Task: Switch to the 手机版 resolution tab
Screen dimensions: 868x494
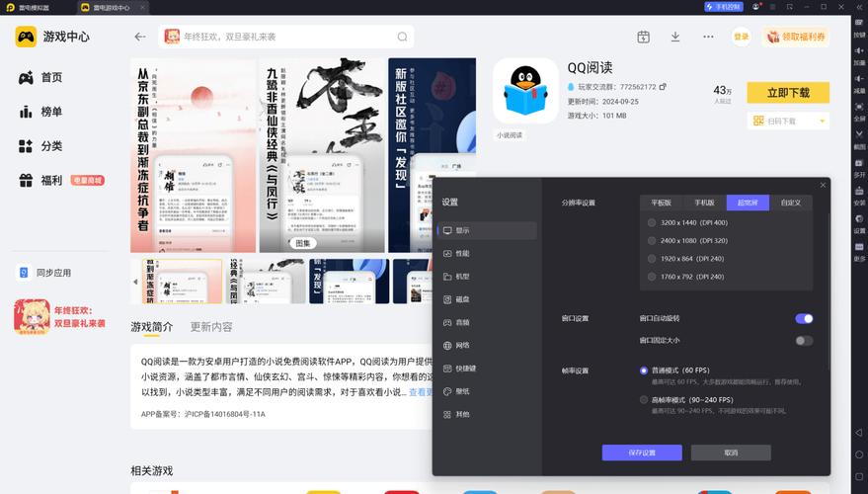Action: coord(703,203)
